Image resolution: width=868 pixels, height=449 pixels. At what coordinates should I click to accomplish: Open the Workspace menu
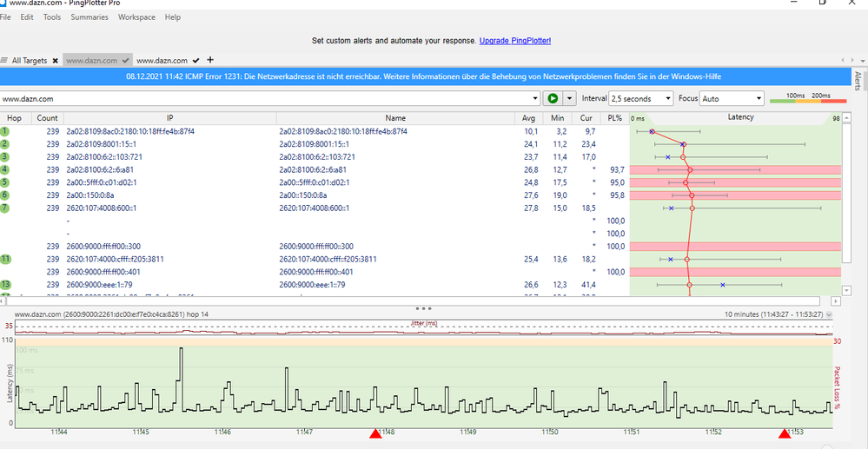click(136, 17)
